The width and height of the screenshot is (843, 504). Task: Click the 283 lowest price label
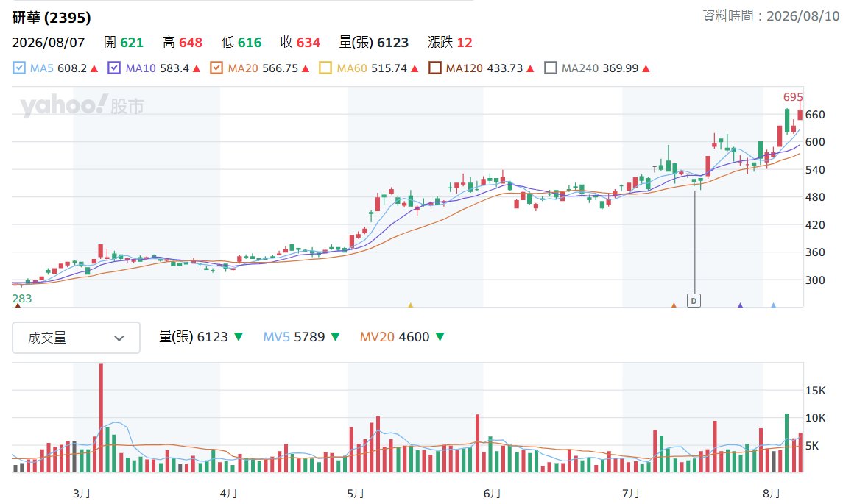(22, 299)
